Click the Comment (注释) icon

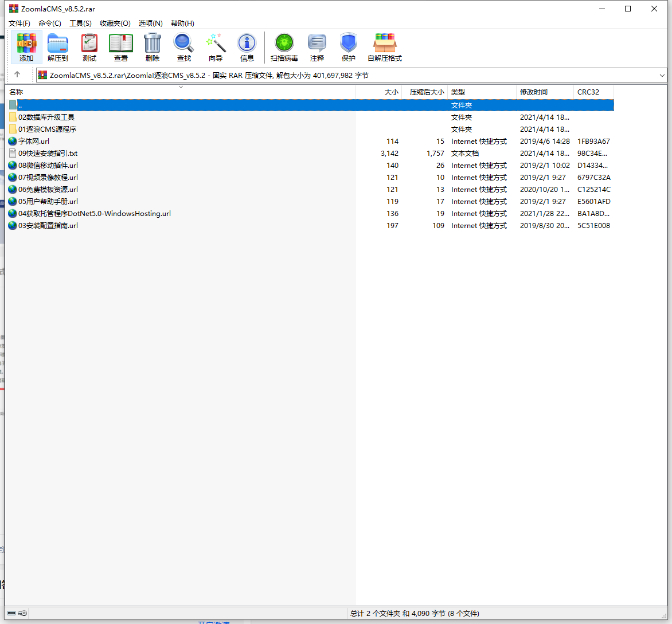(x=317, y=48)
